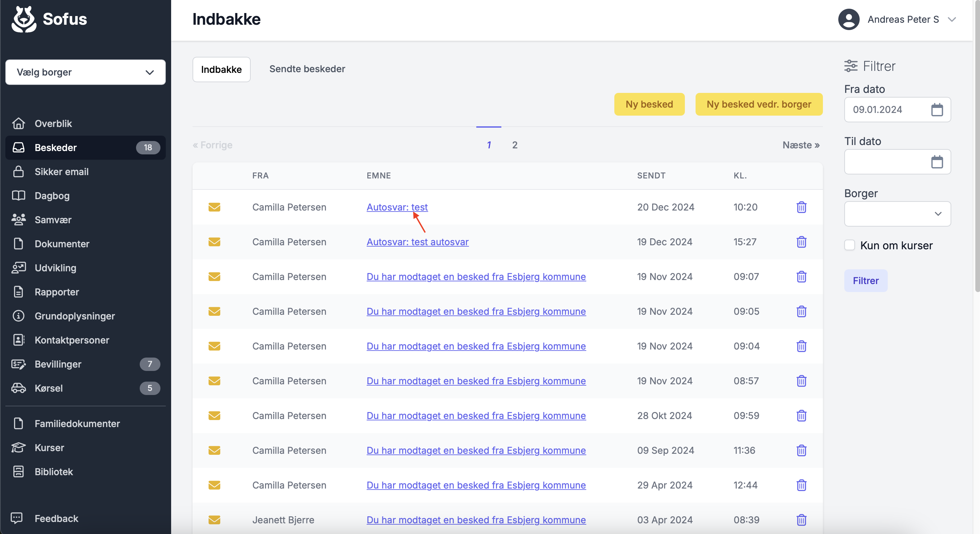The image size is (980, 534).
Task: Expand the 'Vælg borger' dropdown
Action: pyautogui.click(x=86, y=72)
